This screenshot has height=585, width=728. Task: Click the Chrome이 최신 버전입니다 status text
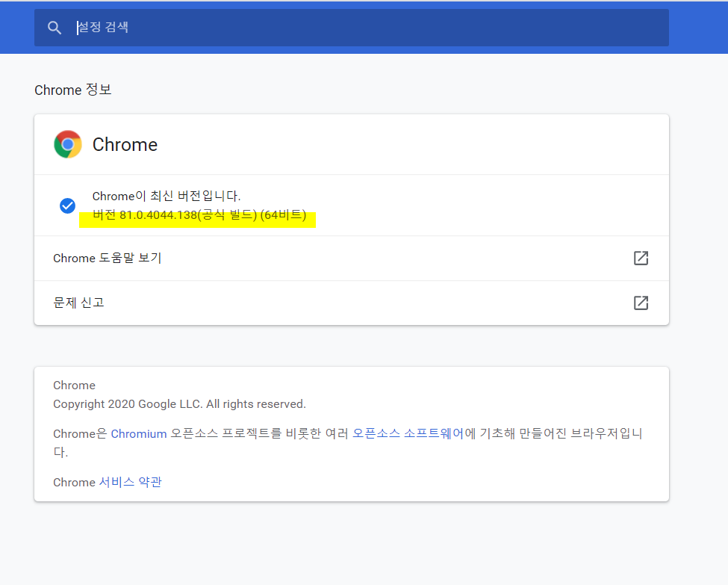pyautogui.click(x=167, y=196)
